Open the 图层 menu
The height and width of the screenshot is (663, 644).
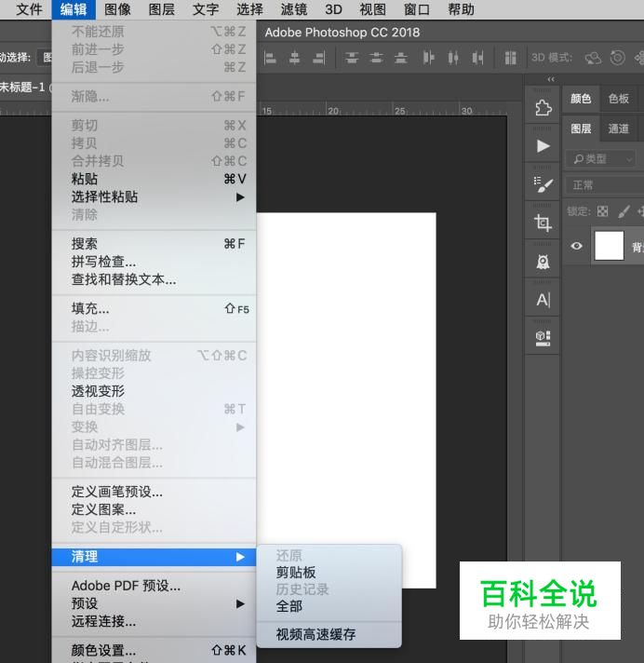tap(161, 9)
